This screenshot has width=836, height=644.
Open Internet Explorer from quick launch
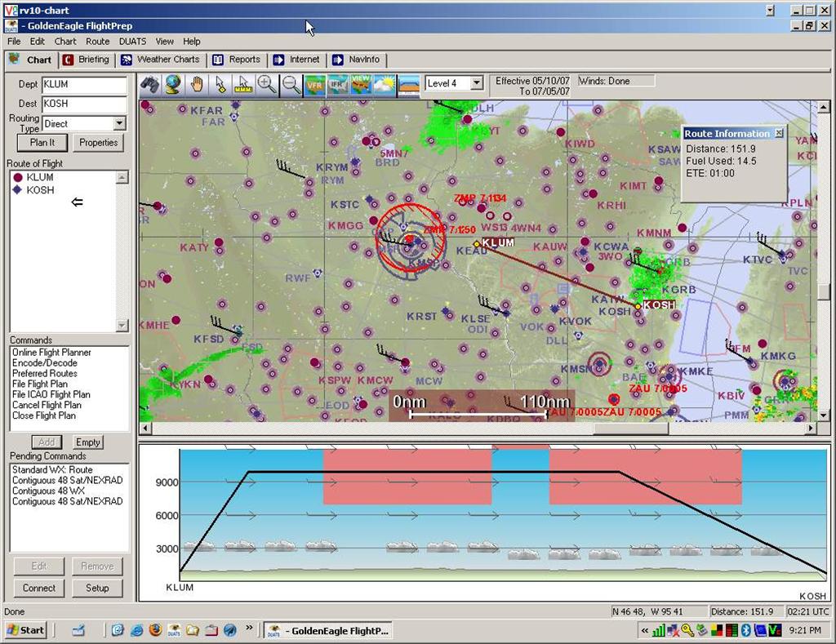pyautogui.click(x=137, y=631)
